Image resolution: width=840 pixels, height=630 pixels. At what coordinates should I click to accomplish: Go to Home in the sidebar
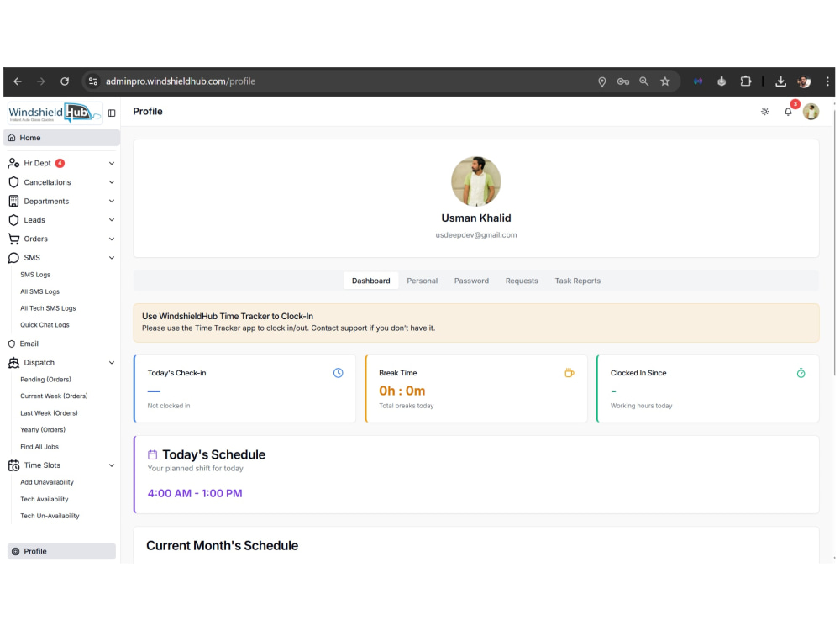click(x=61, y=138)
